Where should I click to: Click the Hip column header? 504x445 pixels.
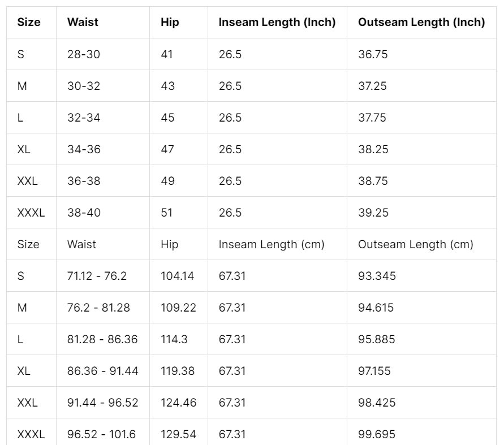(x=170, y=22)
